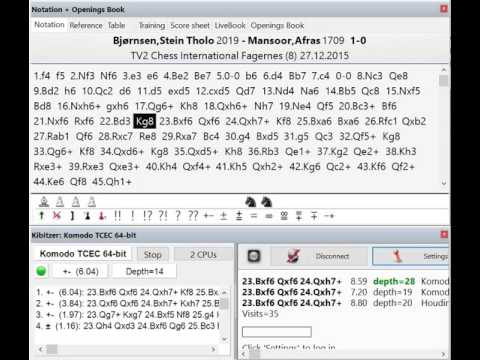Jump to move 5.0-0 in notation

point(228,76)
